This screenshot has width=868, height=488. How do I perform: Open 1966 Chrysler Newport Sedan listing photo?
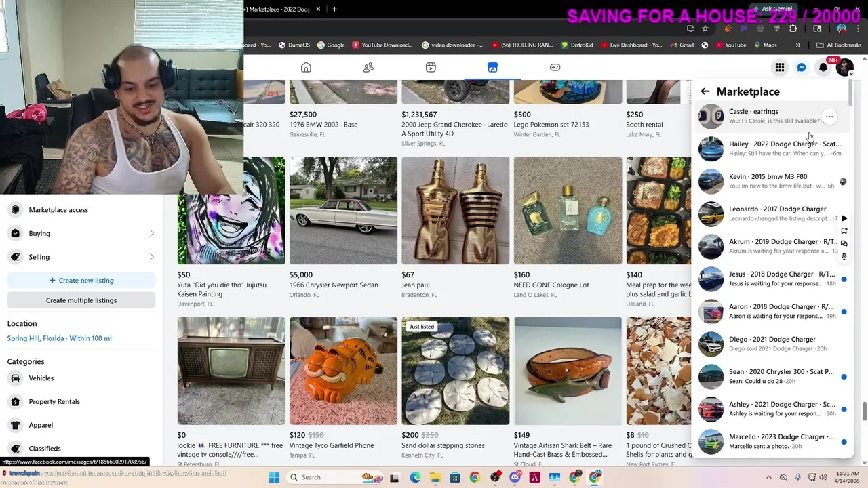[343, 210]
